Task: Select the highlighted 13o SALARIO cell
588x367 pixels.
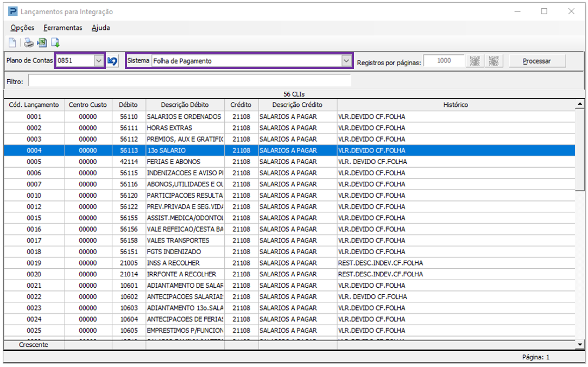Action: [185, 150]
